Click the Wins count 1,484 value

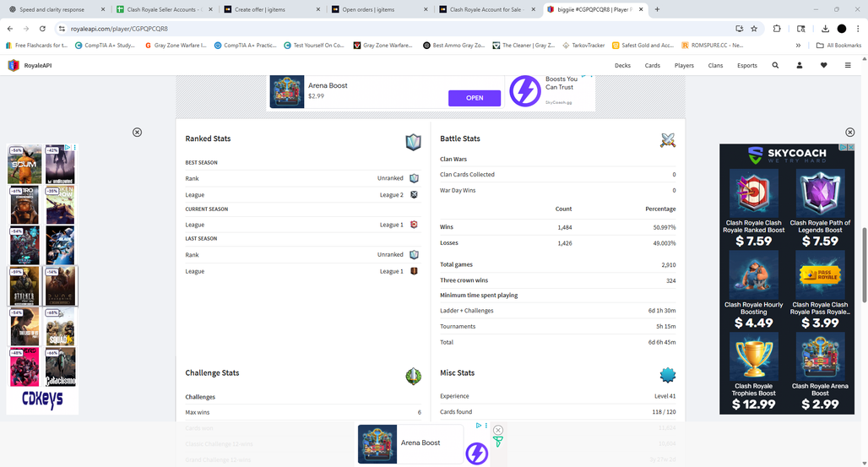565,227
